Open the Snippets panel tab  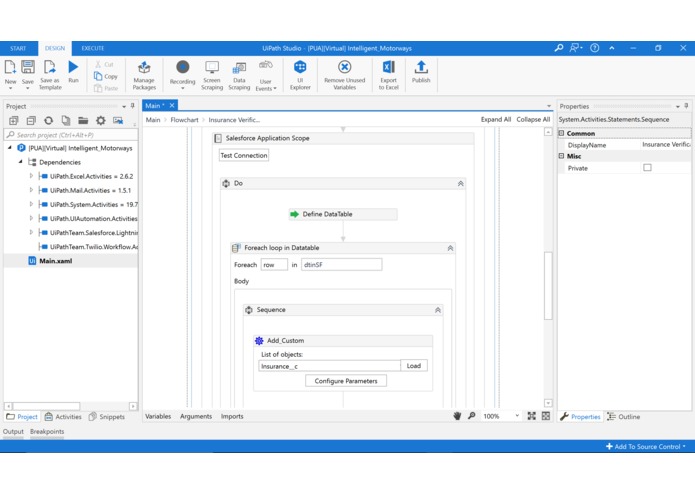107,417
